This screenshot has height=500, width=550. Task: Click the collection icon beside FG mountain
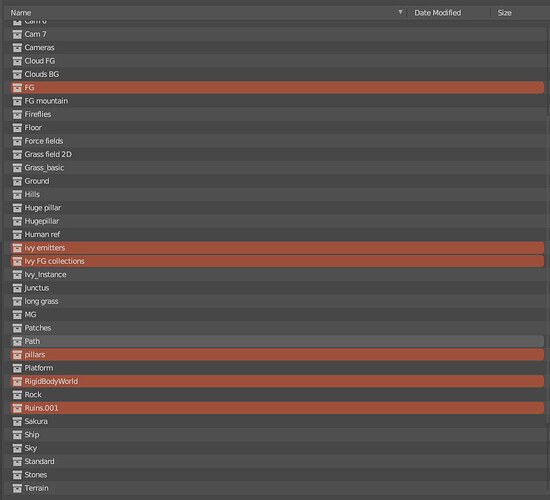click(17, 101)
